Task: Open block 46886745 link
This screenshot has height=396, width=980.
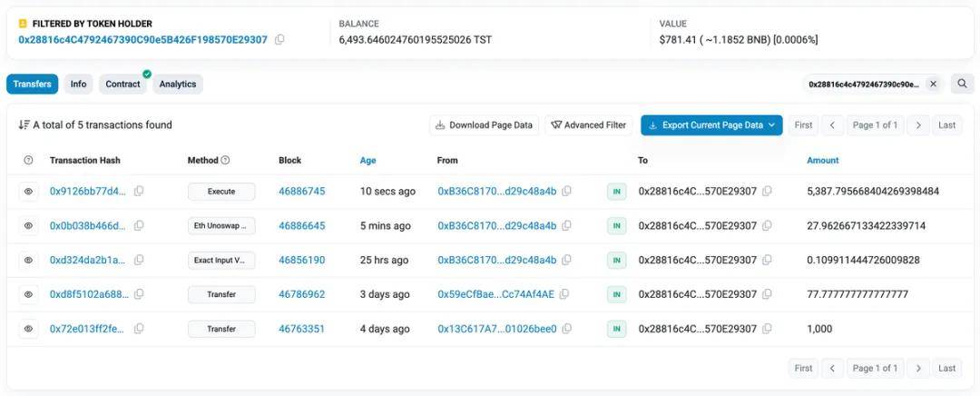Action: tap(301, 192)
